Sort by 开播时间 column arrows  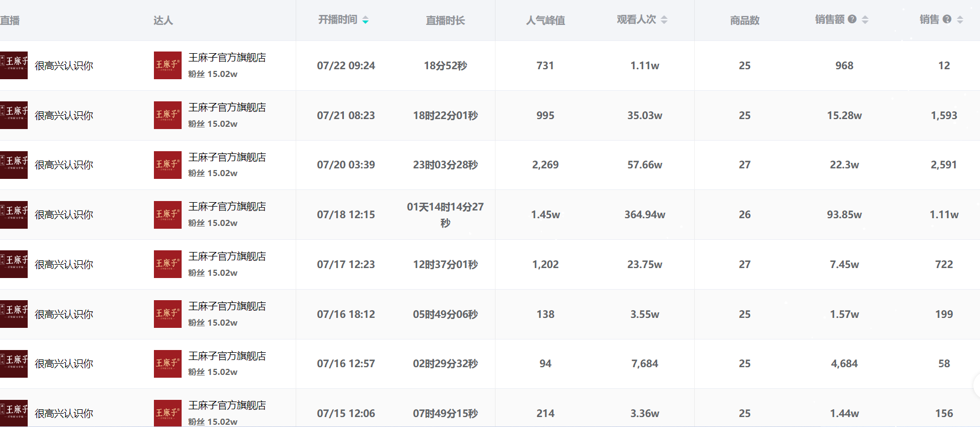click(365, 20)
